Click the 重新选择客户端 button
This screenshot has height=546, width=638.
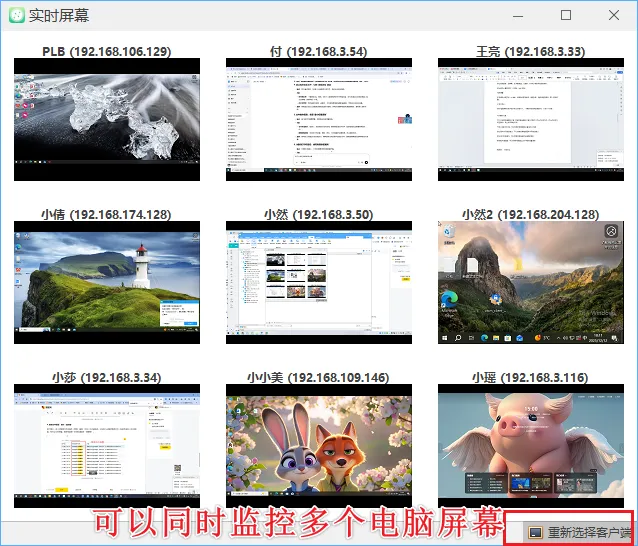tap(579, 532)
